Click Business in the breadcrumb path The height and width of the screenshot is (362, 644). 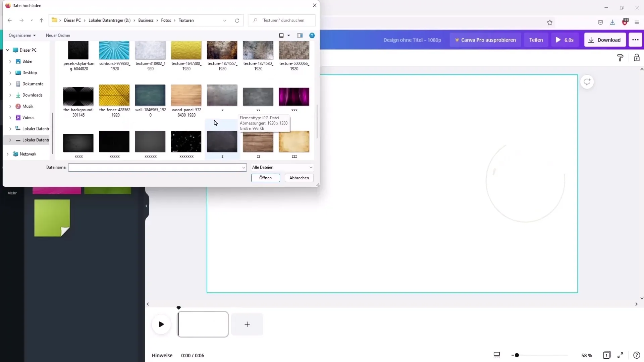click(146, 20)
